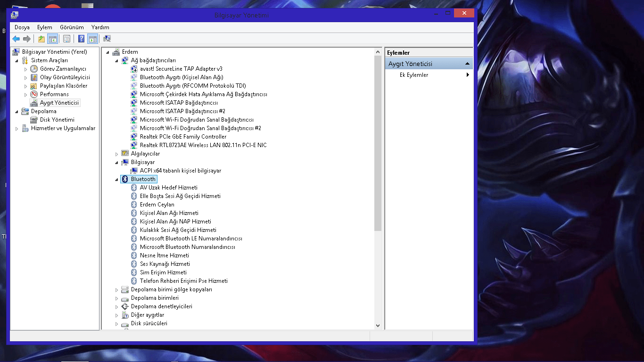The height and width of the screenshot is (362, 644).
Task: Select Microsoft ISATAP Bağdaştırıcısı #2
Action: click(x=182, y=111)
